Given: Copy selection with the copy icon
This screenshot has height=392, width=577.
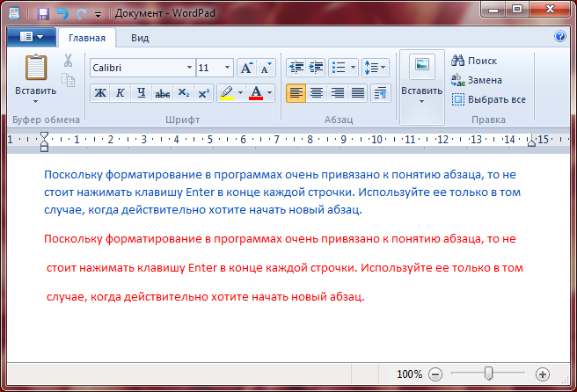Looking at the screenshot, I should 68,80.
